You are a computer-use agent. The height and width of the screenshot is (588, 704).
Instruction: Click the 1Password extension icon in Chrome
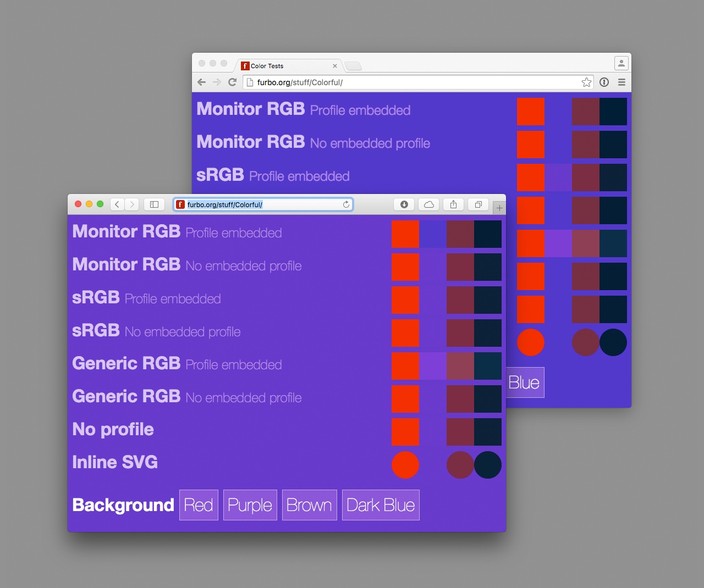[604, 82]
